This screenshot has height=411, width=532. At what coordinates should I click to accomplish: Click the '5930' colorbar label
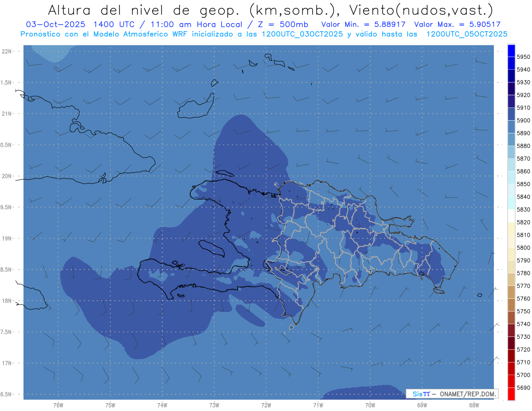tap(524, 82)
